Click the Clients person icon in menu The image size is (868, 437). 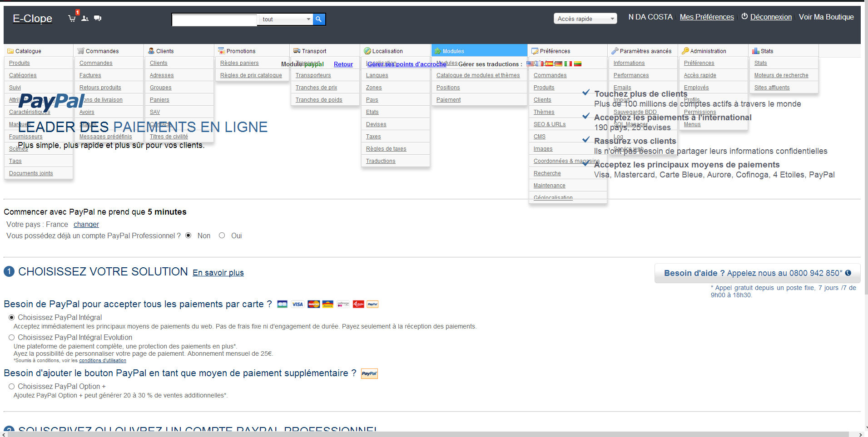[x=151, y=51]
